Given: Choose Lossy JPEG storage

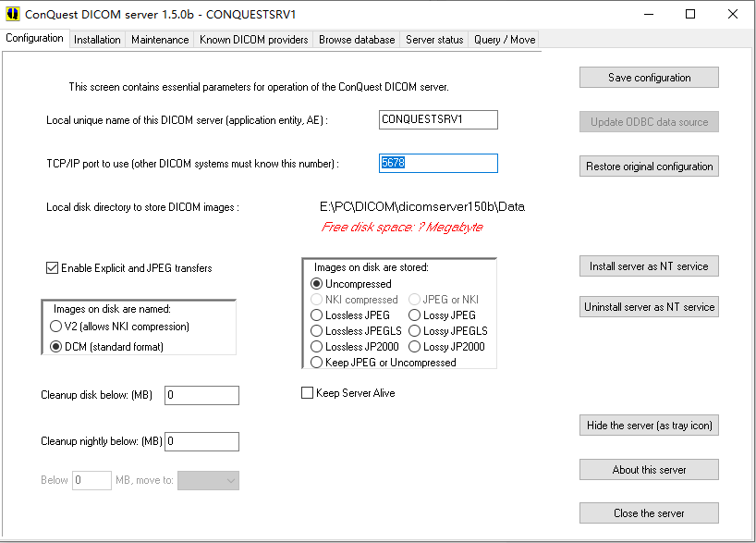Looking at the screenshot, I should (442, 315).
